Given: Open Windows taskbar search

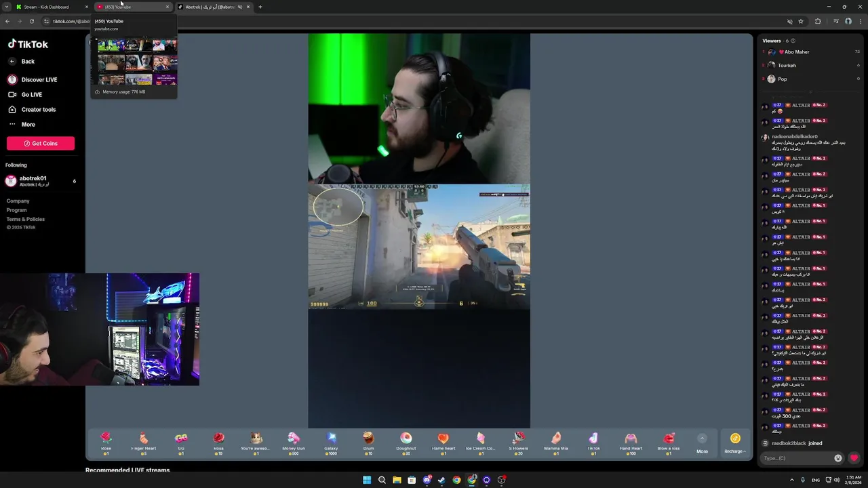Looking at the screenshot, I should pyautogui.click(x=382, y=480).
